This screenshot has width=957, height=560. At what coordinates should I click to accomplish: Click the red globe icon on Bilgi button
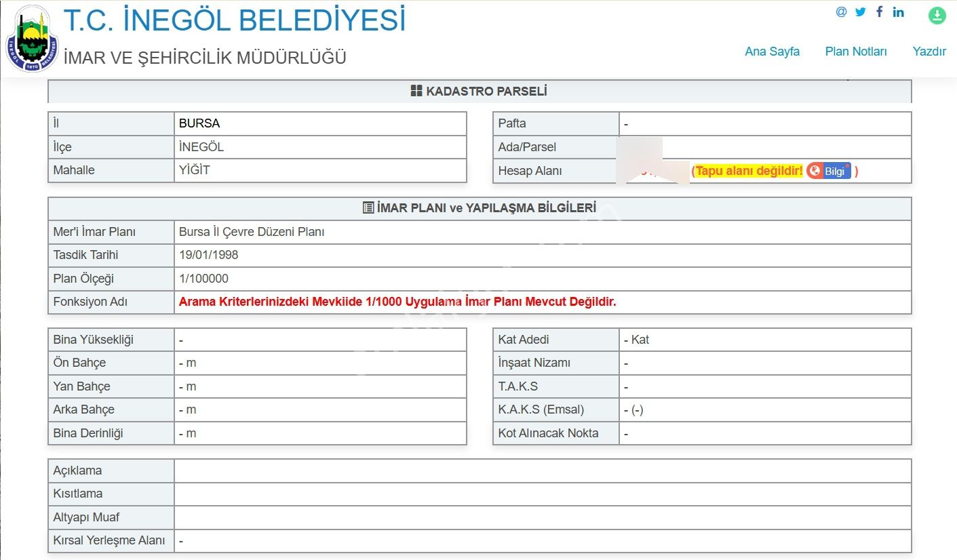(x=816, y=171)
